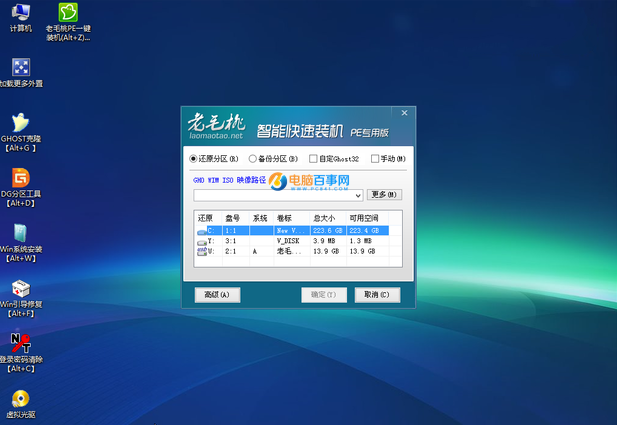Click the 更多 browse button
The image size is (617, 425).
pos(384,194)
